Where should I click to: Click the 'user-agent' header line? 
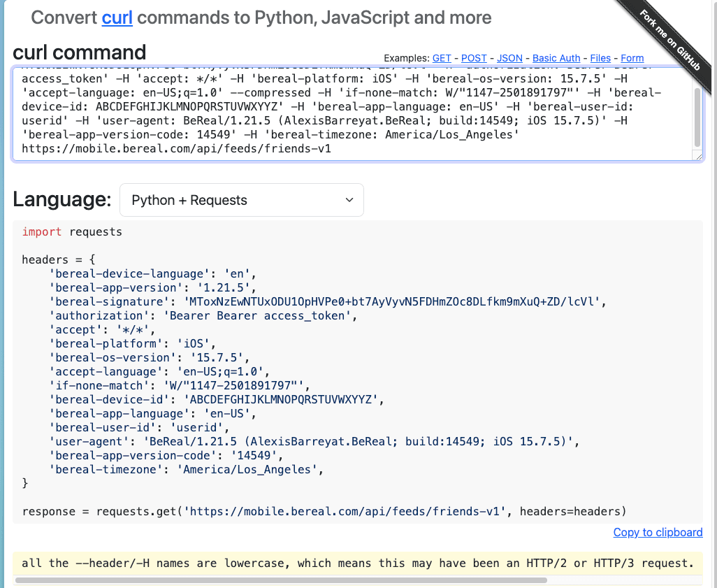[314, 442]
